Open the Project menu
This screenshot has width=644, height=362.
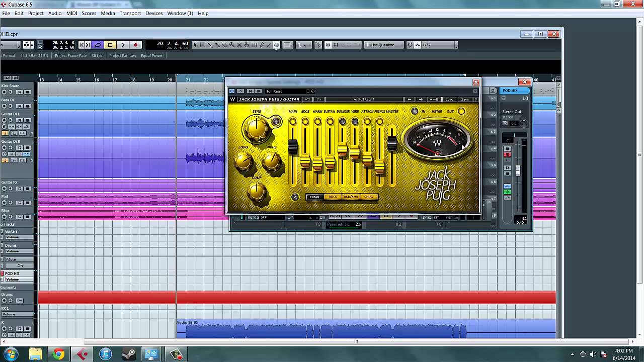click(x=36, y=13)
